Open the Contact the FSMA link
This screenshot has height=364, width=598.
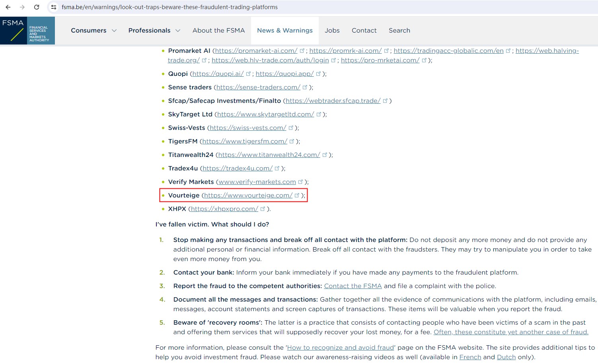(353, 286)
